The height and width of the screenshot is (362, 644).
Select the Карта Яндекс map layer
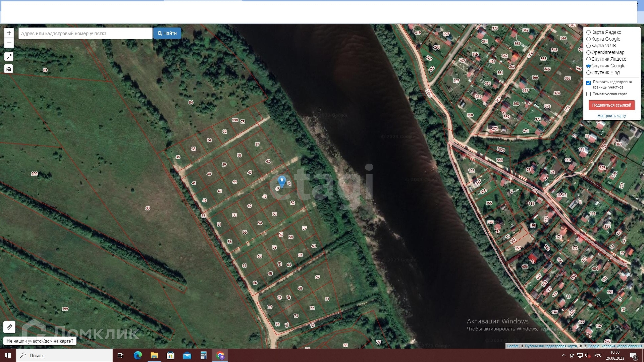point(588,33)
